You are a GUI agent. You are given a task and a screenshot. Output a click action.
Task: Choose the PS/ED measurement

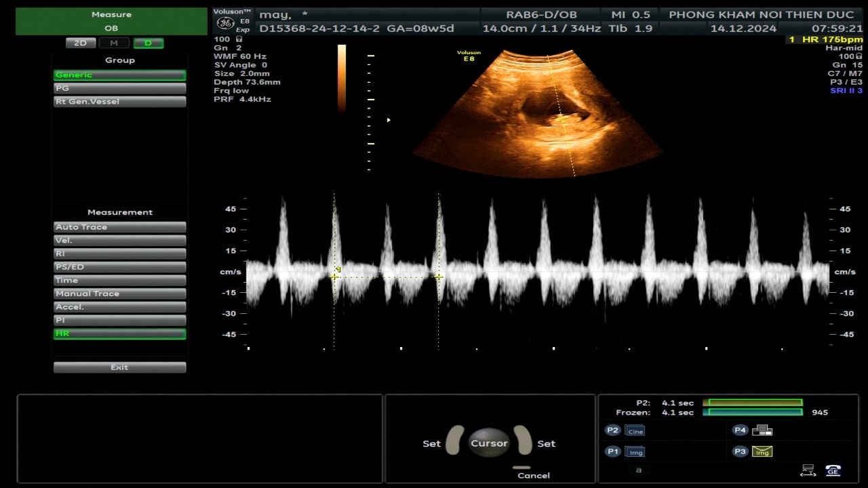119,267
